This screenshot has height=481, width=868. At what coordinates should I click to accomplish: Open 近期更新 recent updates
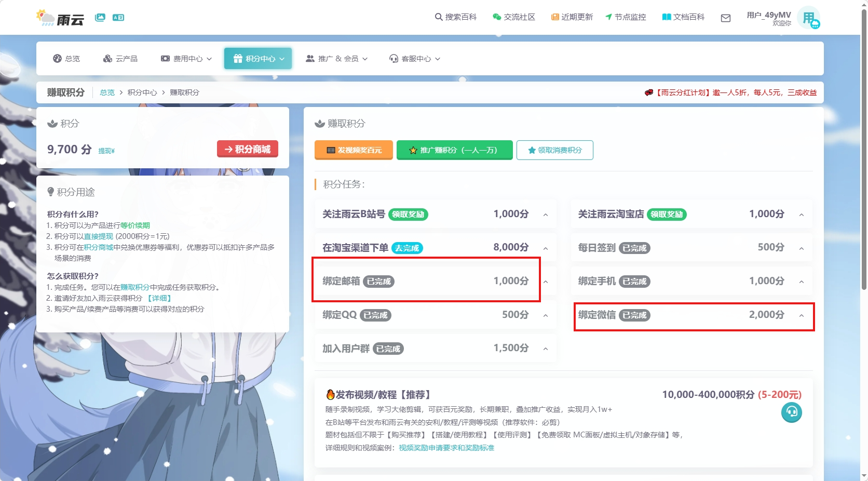click(572, 17)
